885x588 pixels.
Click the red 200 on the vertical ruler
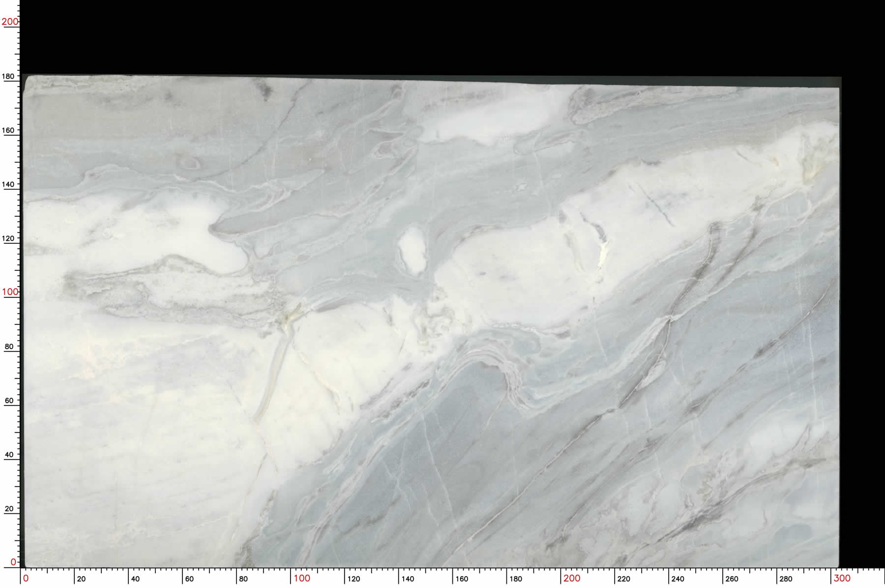[x=10, y=22]
